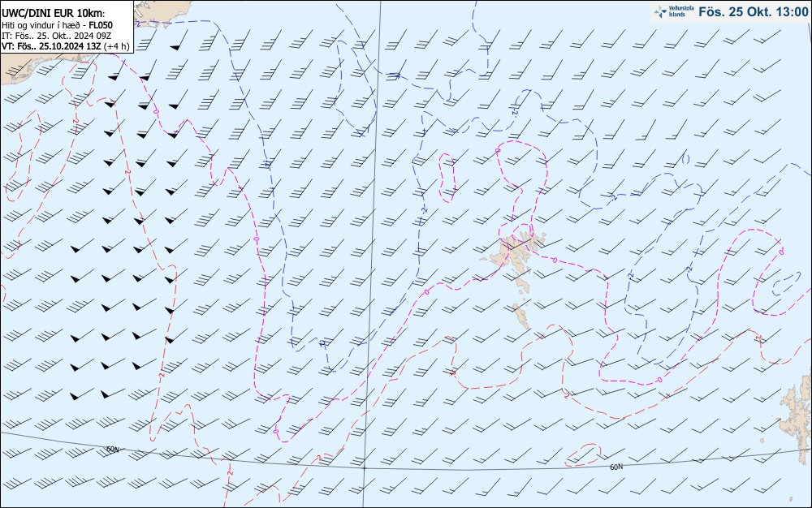Viewport: 812px width, 508px height.
Task: Click the 'VT: Fös.. 25.10.2024 13Z (+4 h)' line
Action: (65, 46)
